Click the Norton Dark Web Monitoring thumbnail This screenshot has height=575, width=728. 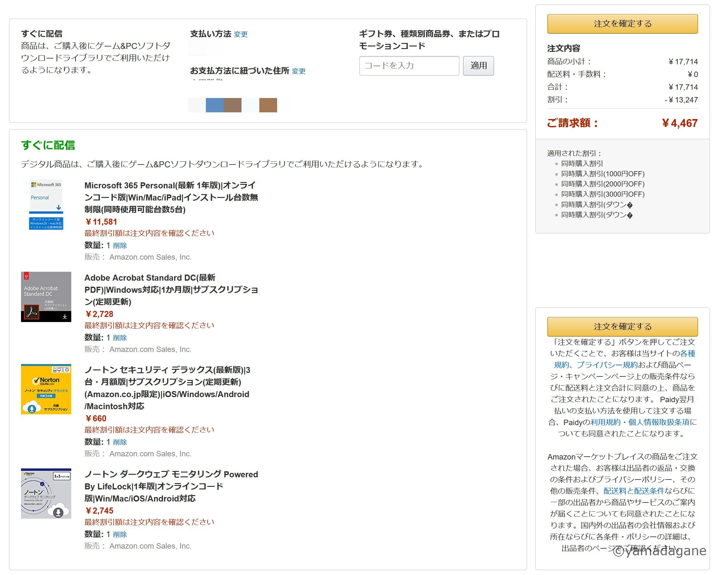pos(46,494)
